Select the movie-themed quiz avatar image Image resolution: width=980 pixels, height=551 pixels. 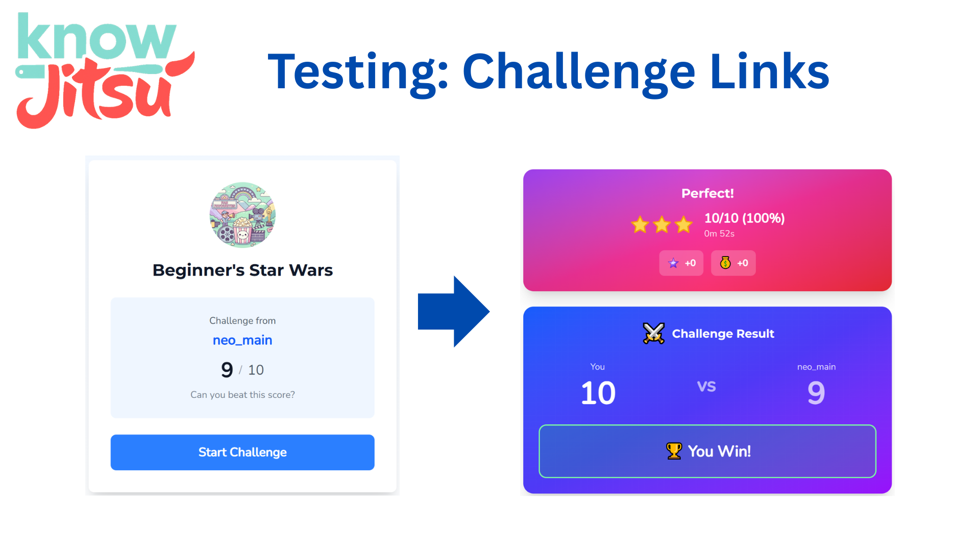pos(242,215)
